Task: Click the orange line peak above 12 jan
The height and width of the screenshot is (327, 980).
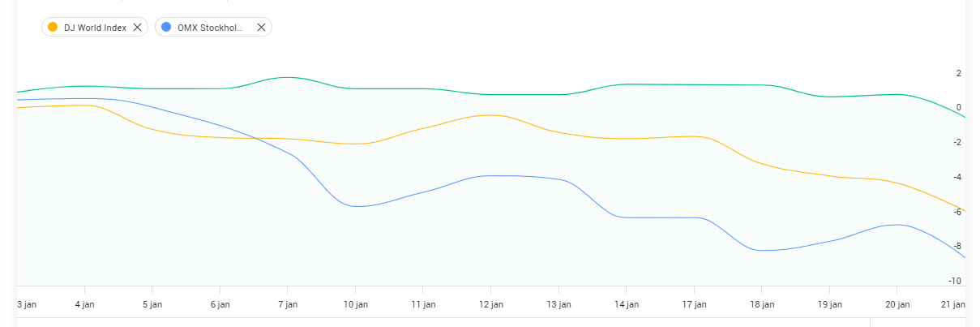Action: click(x=490, y=115)
